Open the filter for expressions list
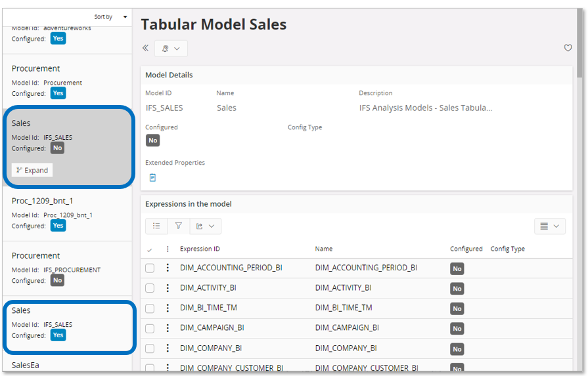588x376 pixels. coord(178,226)
